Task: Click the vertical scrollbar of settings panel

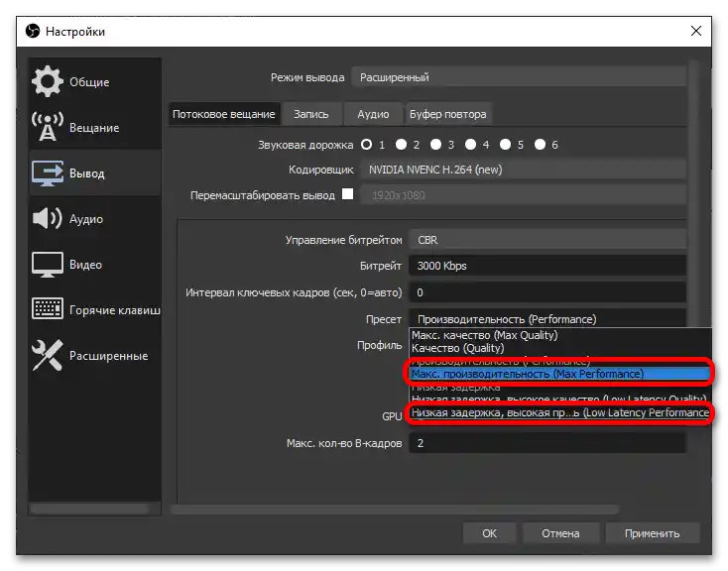Action: [693, 192]
